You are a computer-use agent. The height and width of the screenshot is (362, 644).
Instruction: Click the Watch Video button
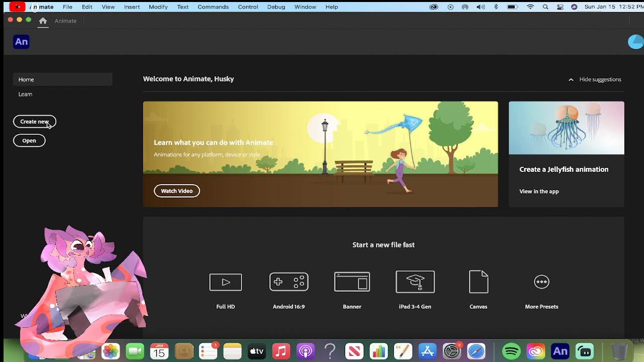pyautogui.click(x=177, y=191)
